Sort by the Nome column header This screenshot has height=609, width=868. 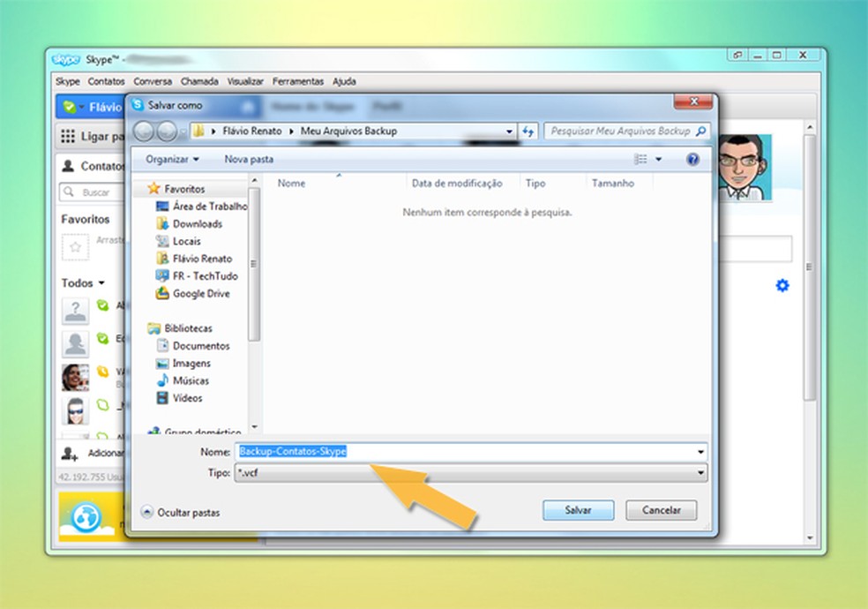tap(291, 184)
